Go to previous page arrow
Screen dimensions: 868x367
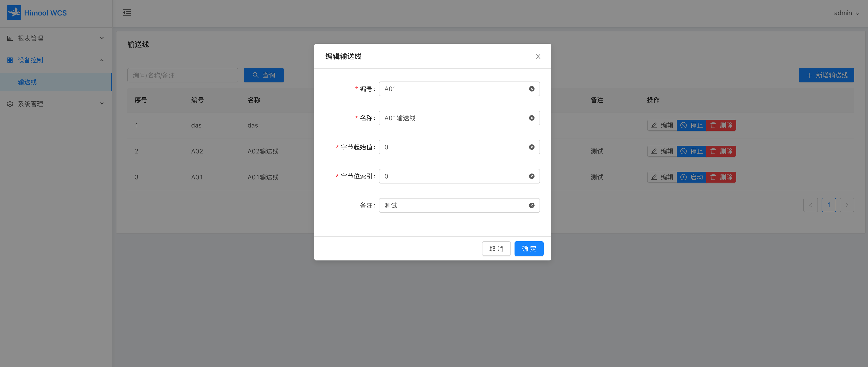point(810,205)
